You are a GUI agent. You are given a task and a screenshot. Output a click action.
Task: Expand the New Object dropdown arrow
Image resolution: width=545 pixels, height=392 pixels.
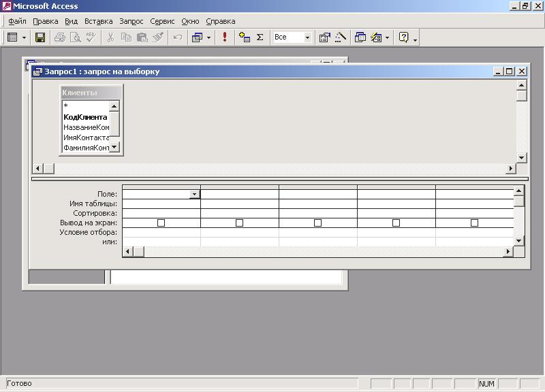tap(387, 37)
